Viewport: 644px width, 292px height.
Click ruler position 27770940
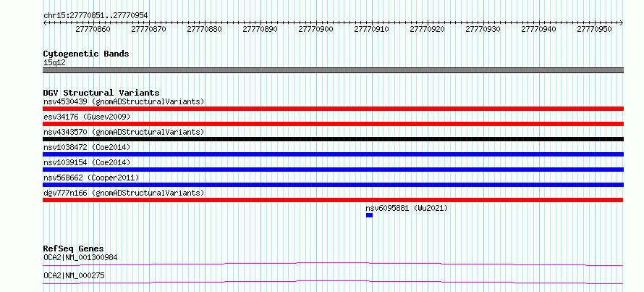[x=539, y=29]
